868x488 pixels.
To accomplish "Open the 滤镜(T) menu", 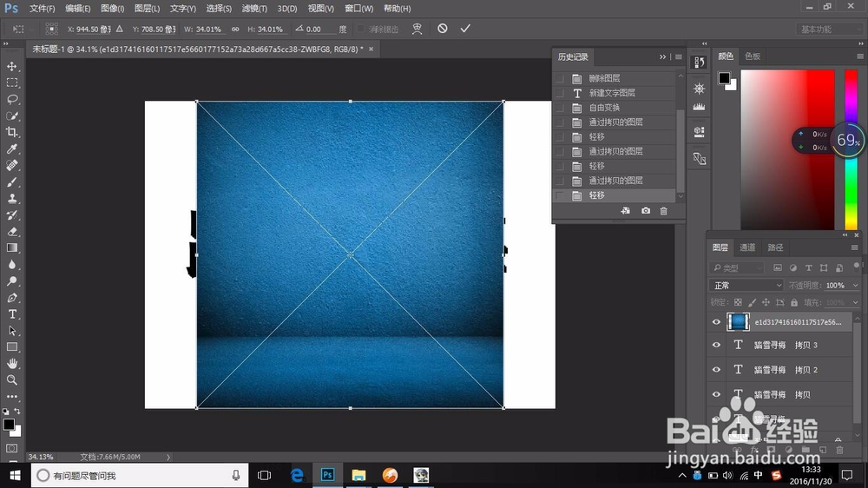I will [x=254, y=9].
